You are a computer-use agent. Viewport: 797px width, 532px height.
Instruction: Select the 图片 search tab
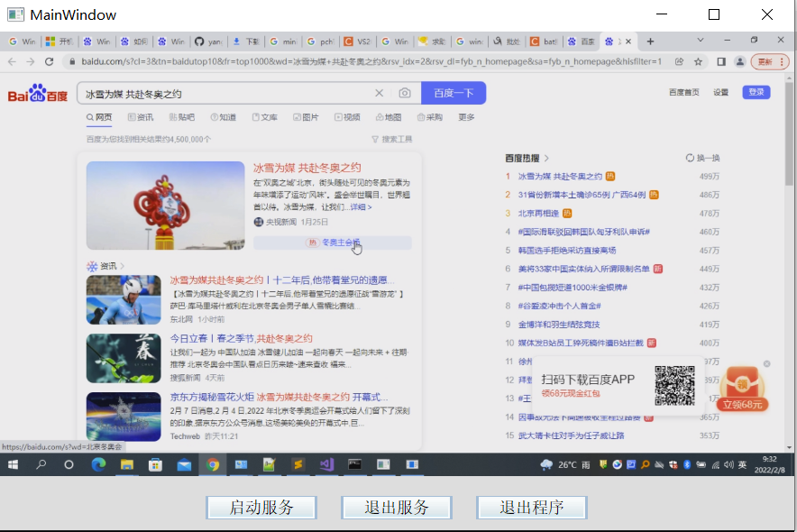tap(306, 117)
